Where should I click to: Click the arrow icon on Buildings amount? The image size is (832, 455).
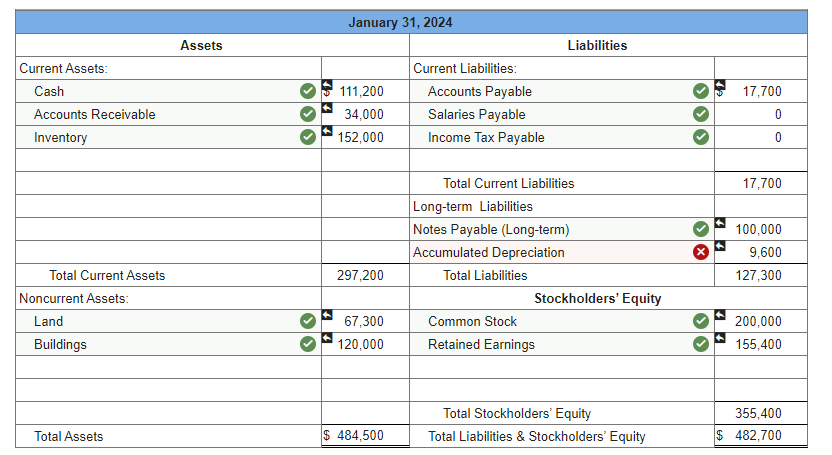click(x=327, y=338)
